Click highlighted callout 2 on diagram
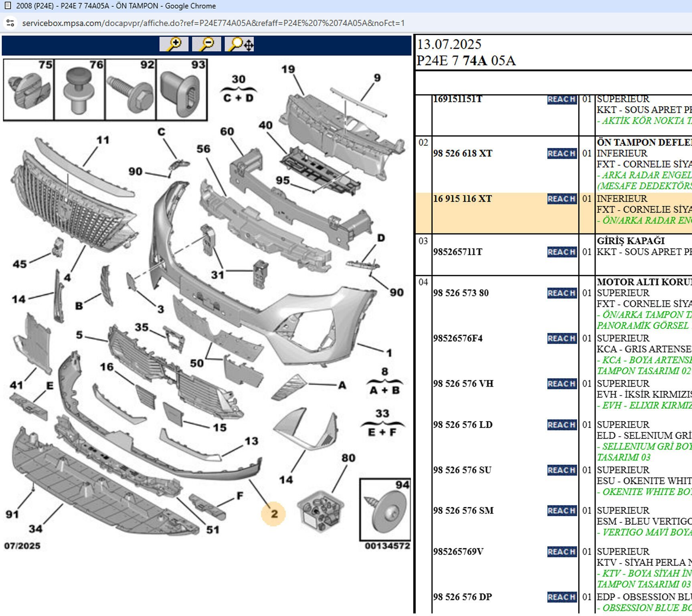This screenshot has height=616, width=692. point(274,514)
